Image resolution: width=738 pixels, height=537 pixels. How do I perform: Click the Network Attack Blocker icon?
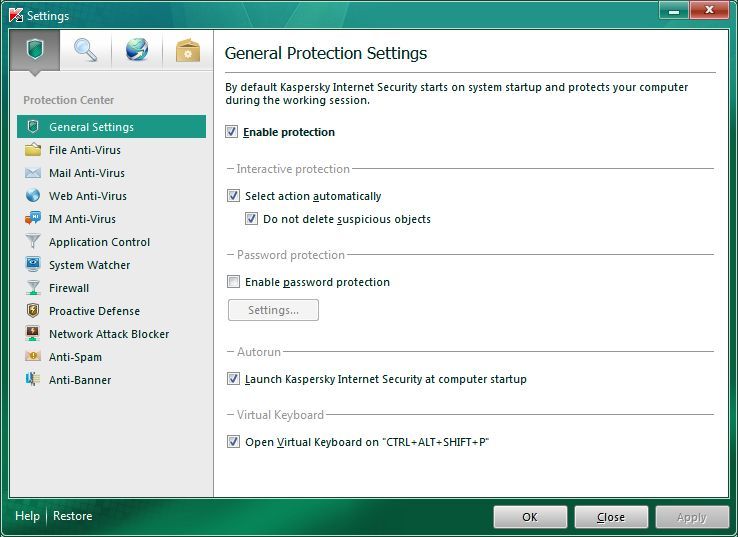click(x=33, y=334)
